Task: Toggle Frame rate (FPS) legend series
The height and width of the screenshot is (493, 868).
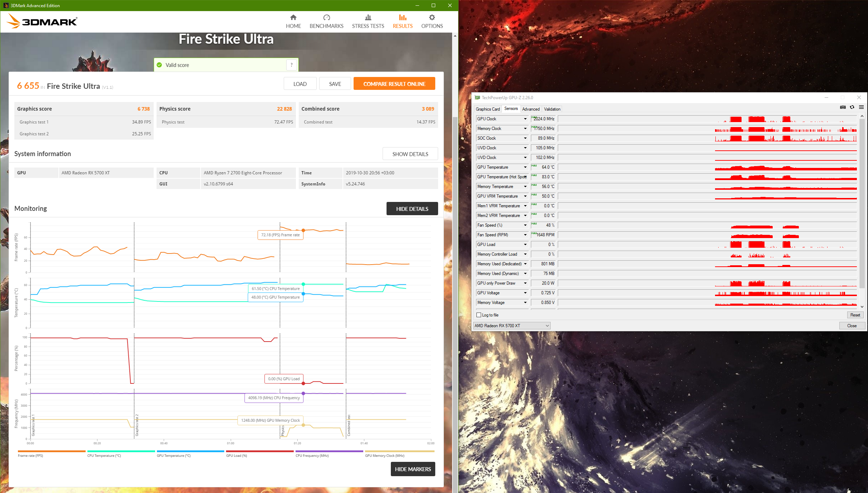Action: (30, 455)
